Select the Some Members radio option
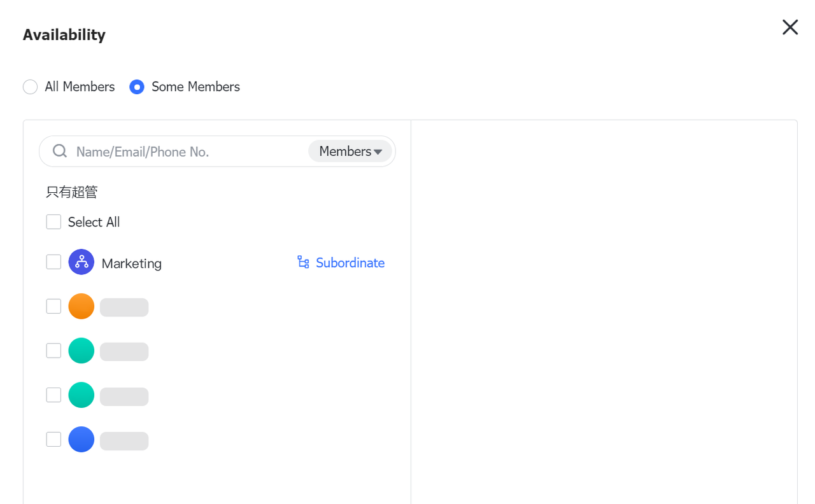 [137, 87]
